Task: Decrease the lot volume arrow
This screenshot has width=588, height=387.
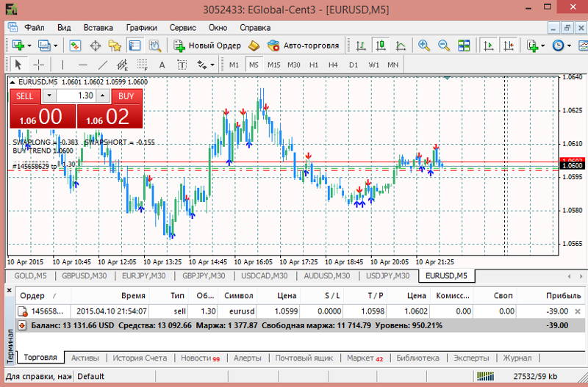Action: tap(49, 96)
